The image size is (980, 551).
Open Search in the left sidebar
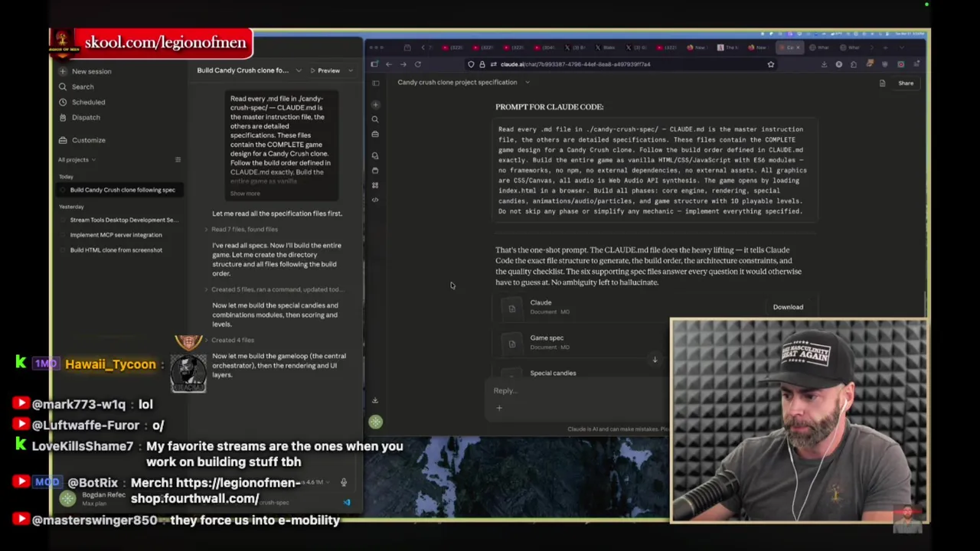click(77, 86)
